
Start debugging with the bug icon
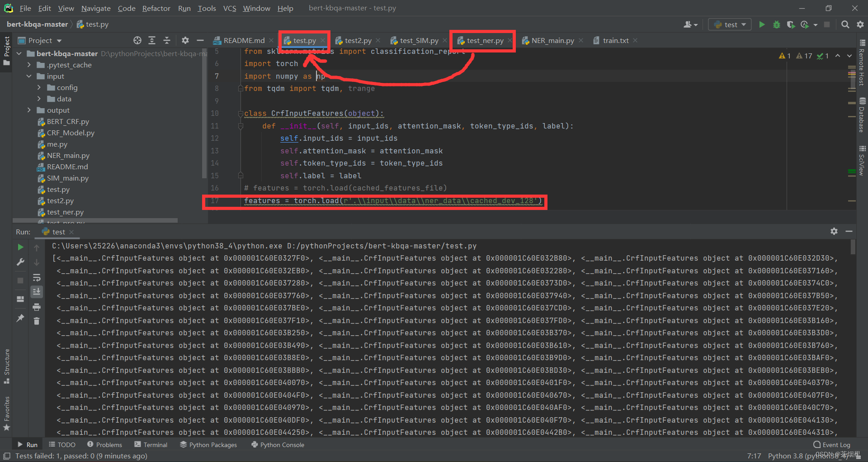pyautogui.click(x=776, y=24)
